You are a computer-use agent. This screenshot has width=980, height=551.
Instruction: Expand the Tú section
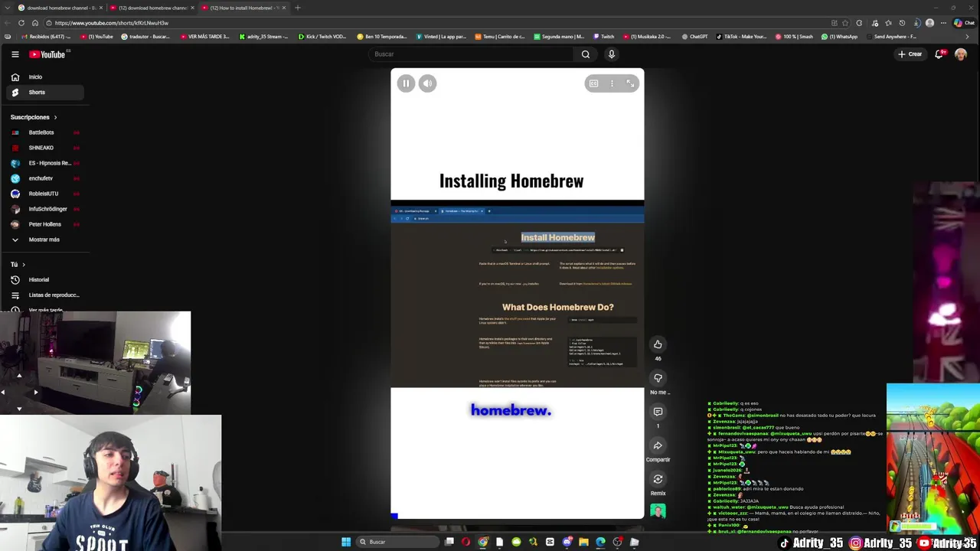point(18,264)
